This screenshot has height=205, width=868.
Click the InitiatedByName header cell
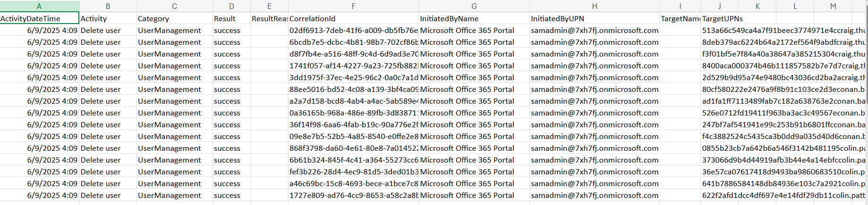coord(474,19)
